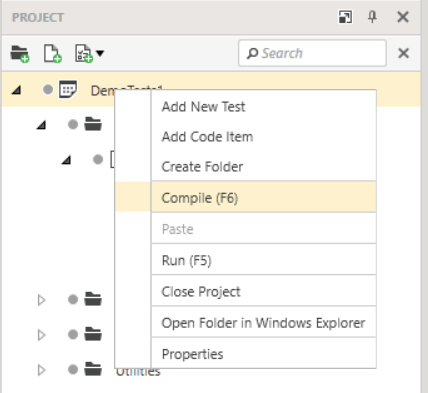Undock the Project panel with the float icon
The image size is (428, 393).
coord(345,17)
